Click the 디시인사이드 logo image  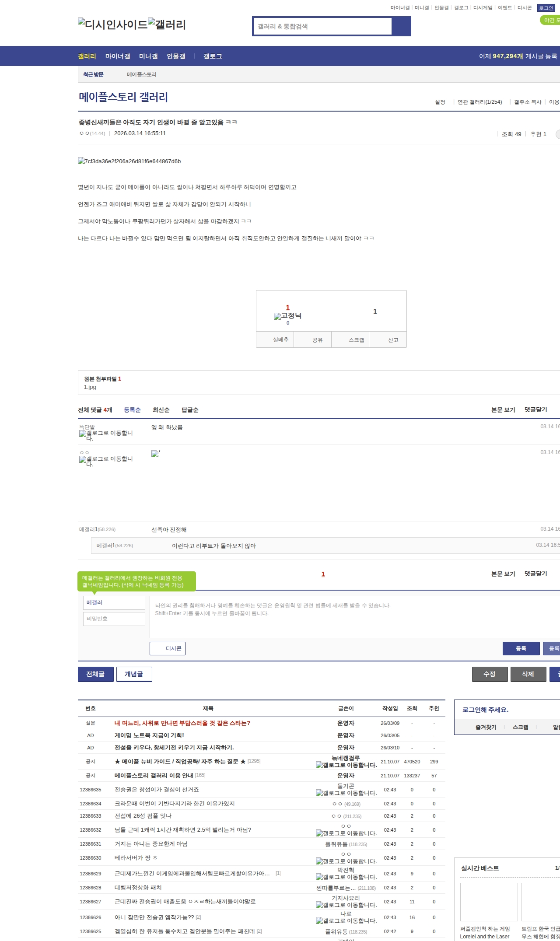click(113, 24)
